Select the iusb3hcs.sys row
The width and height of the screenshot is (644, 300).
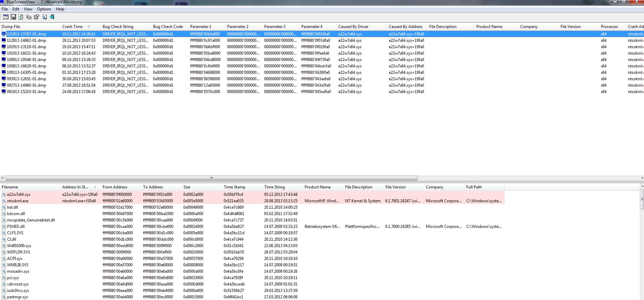(252, 291)
